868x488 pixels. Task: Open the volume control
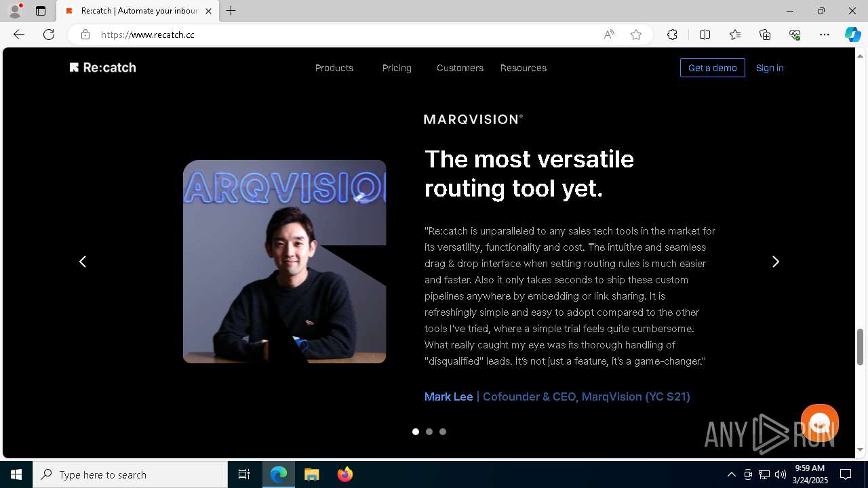781,474
